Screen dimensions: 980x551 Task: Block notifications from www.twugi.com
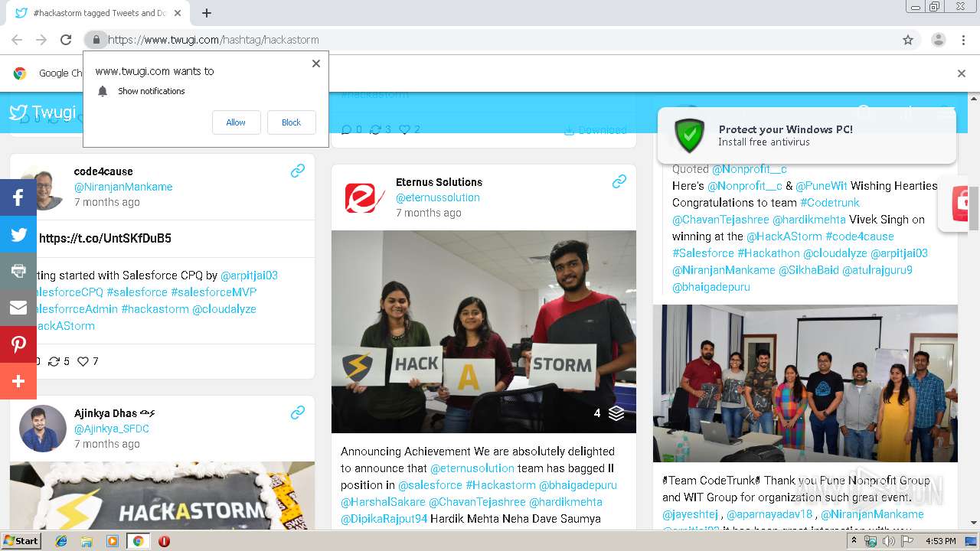[291, 122]
